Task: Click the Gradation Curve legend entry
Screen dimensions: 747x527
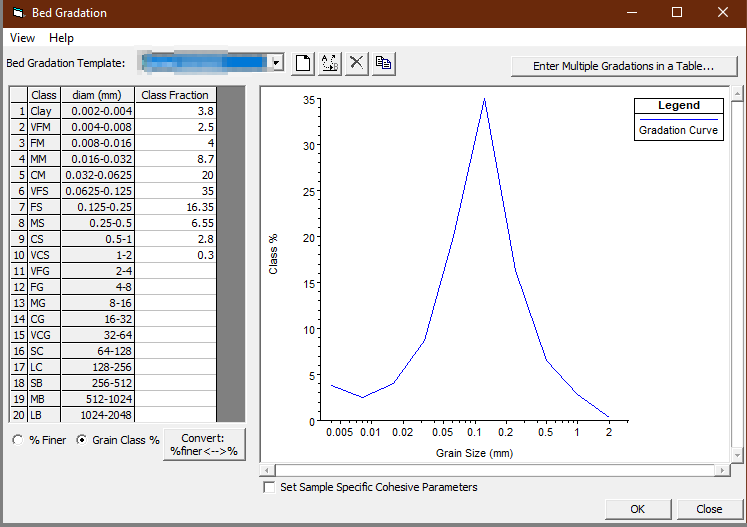Action: (x=678, y=130)
